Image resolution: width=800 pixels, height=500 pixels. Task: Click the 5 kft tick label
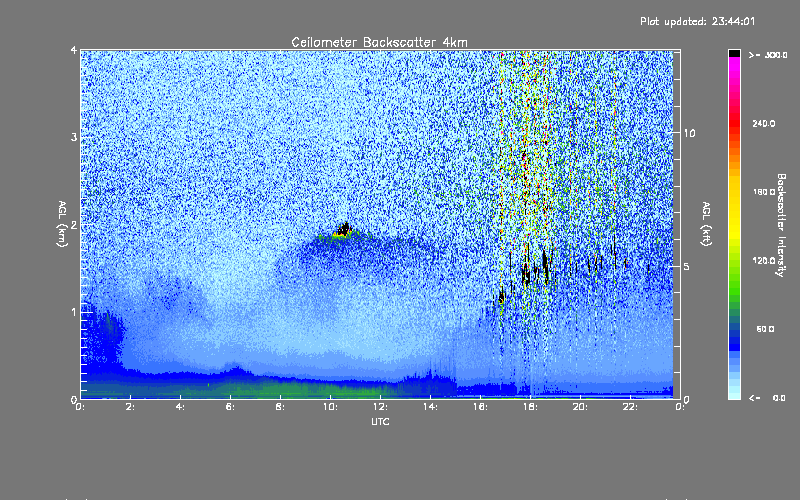[x=687, y=266]
